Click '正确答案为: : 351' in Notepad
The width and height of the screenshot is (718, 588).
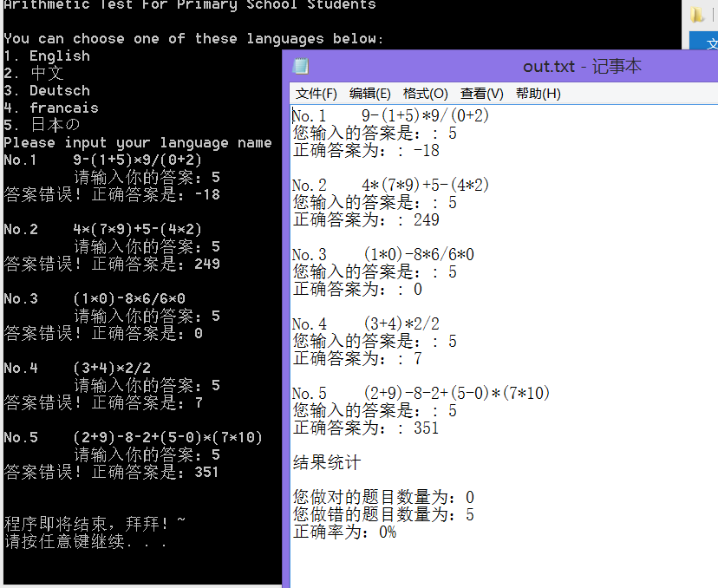pos(366,428)
